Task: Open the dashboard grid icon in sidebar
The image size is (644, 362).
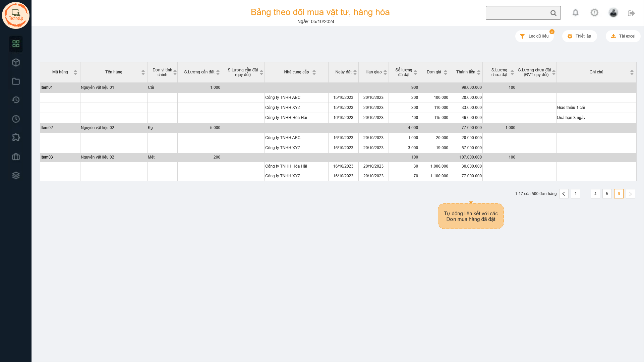Action: click(x=16, y=44)
